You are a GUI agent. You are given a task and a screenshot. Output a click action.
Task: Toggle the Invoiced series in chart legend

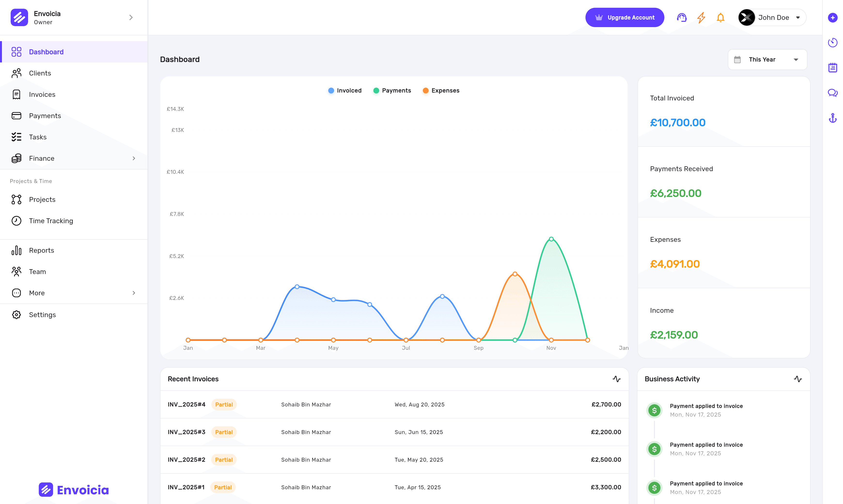tap(344, 90)
